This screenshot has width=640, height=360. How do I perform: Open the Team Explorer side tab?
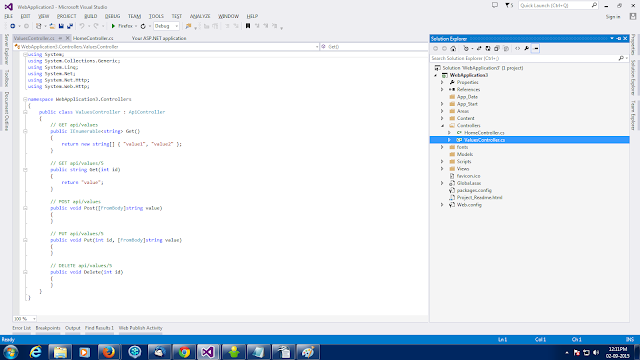pos(633,115)
